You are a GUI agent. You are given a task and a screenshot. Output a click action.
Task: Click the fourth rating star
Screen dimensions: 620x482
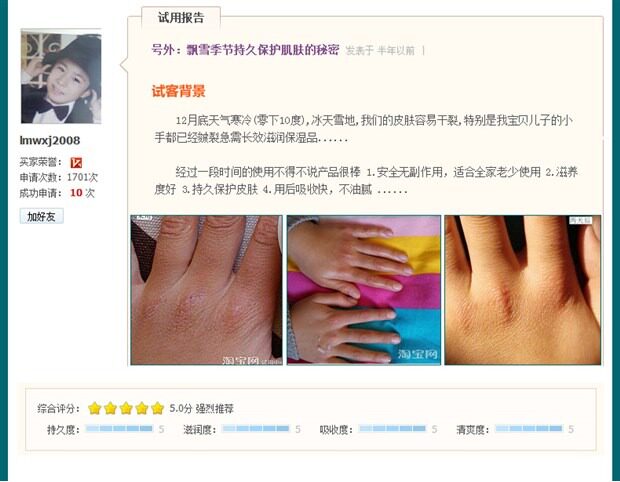pos(142,408)
